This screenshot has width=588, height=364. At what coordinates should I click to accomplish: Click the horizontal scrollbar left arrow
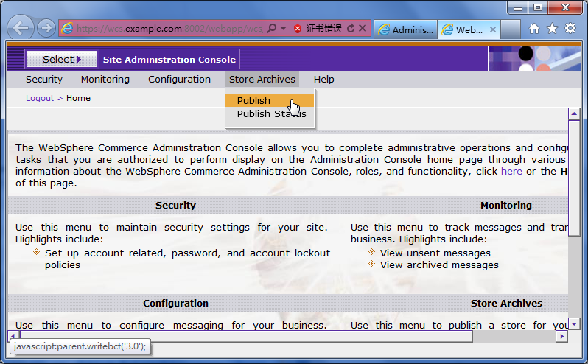13,336
